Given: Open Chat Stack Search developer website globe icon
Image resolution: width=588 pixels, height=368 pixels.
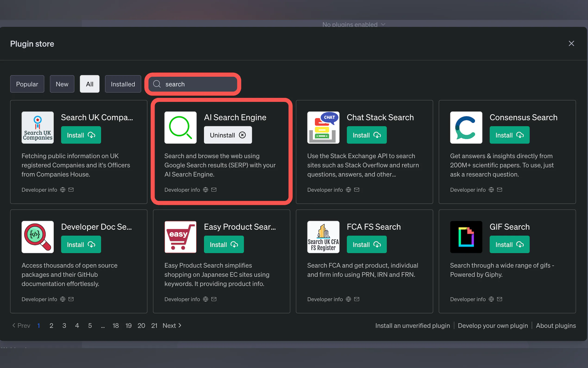Looking at the screenshot, I should point(348,190).
